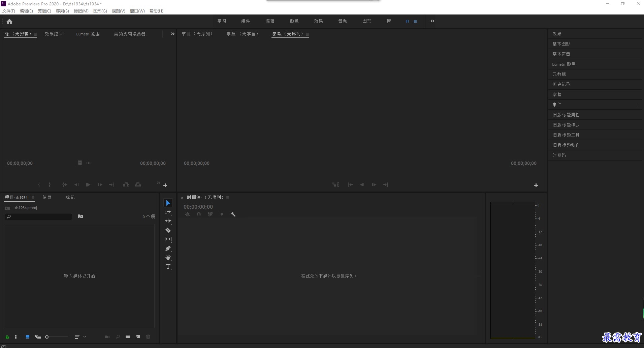Open the Timeline panel menu
Screen dimensions: 644x348
point(228,198)
